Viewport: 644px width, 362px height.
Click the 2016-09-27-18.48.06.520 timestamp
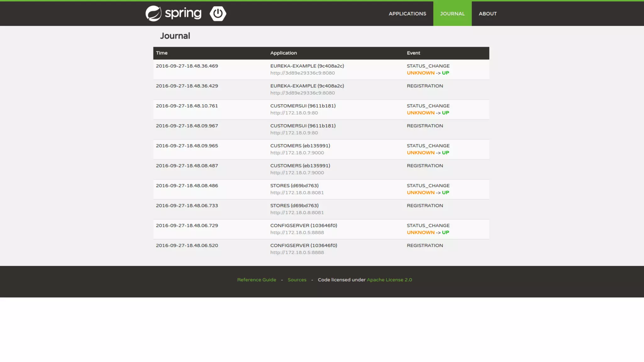tap(187, 245)
